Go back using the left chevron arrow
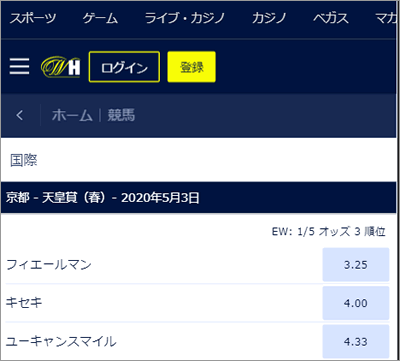This screenshot has width=400, height=361. 20,115
